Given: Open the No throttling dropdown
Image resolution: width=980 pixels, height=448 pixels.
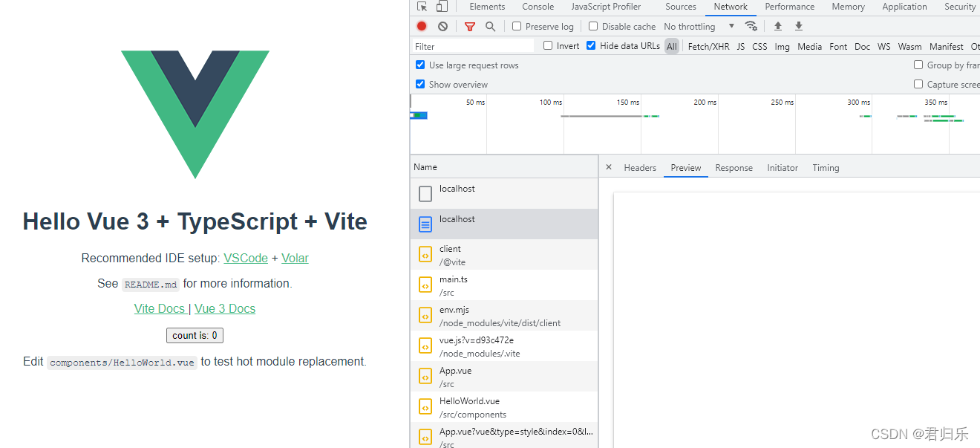Looking at the screenshot, I should pos(699,26).
